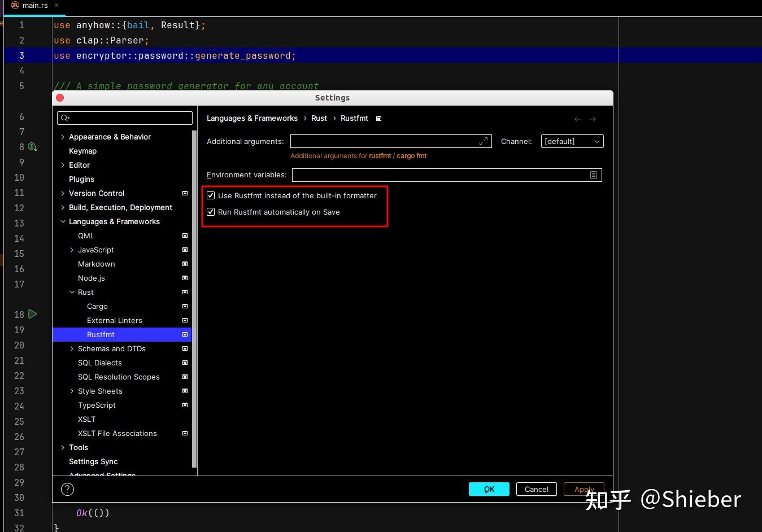This screenshot has height=532, width=762.
Task: Expand the Appearance & Behavior section
Action: [62, 137]
